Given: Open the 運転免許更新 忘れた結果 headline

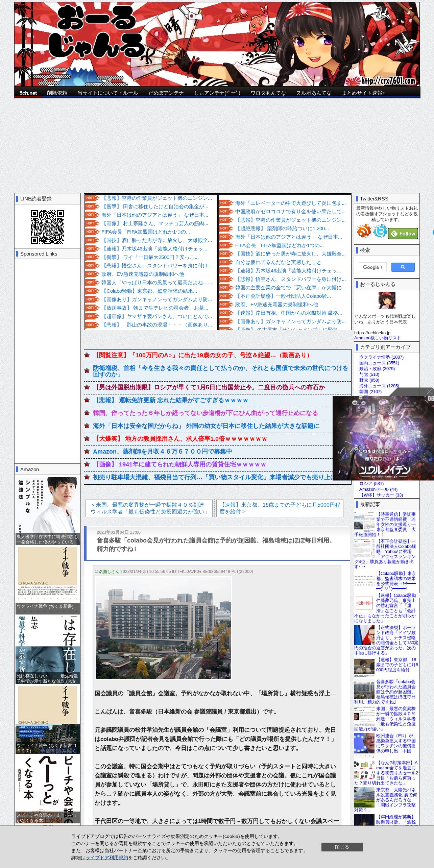Looking at the screenshot, I should point(170,400).
